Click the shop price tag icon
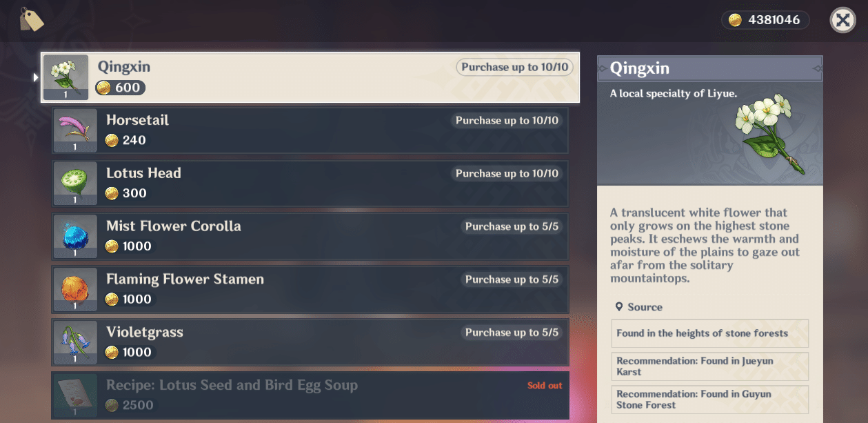Viewport: 868px width, 423px height. [x=31, y=19]
